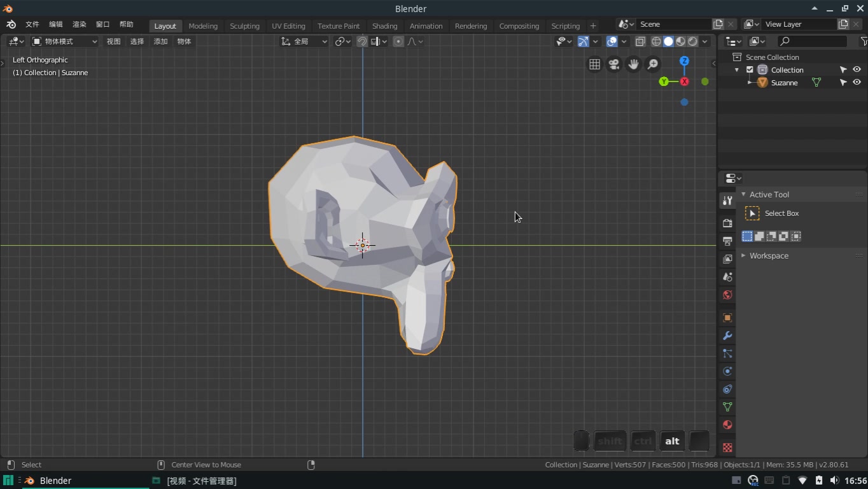Select the 'Extend' selection mode
This screenshot has width=868, height=489.
(x=759, y=236)
